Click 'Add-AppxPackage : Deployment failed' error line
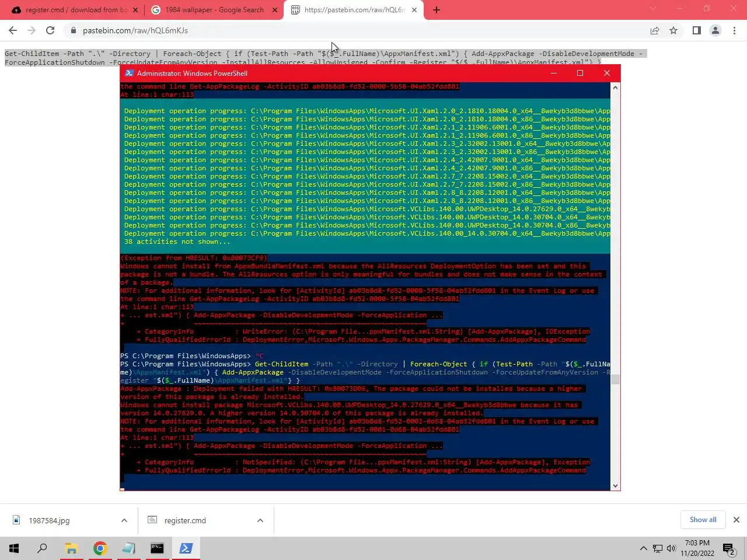Image resolution: width=747 pixels, height=560 pixels. point(351,393)
